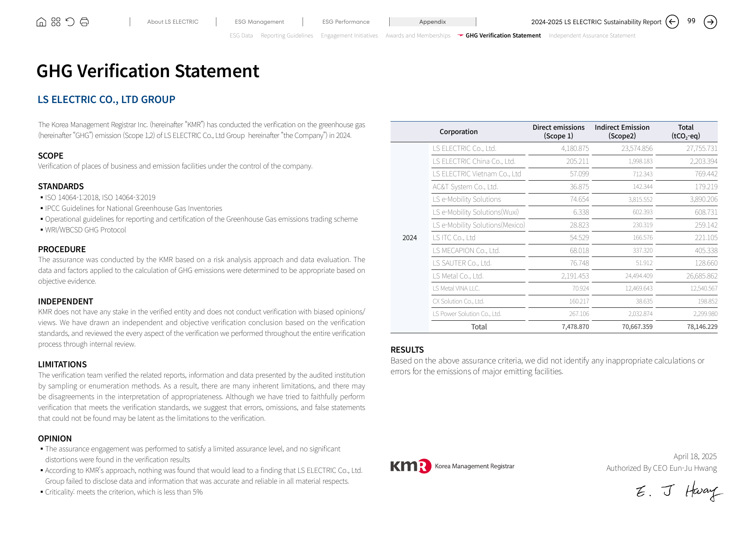Click the Total (tCO2-eq) column header
756x535 pixels.
[x=686, y=132]
